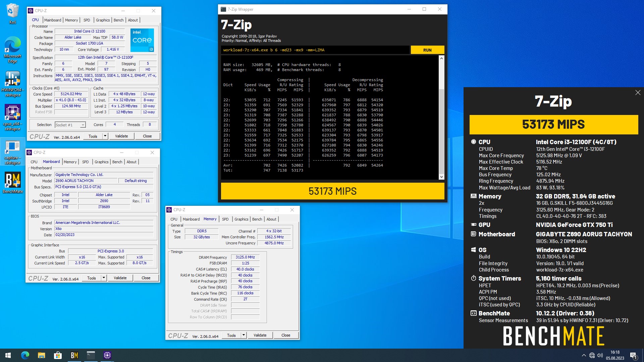This screenshot has height=362, width=644.
Task: Click Z690 AORUS TACHYON model field
Action: 86,181
